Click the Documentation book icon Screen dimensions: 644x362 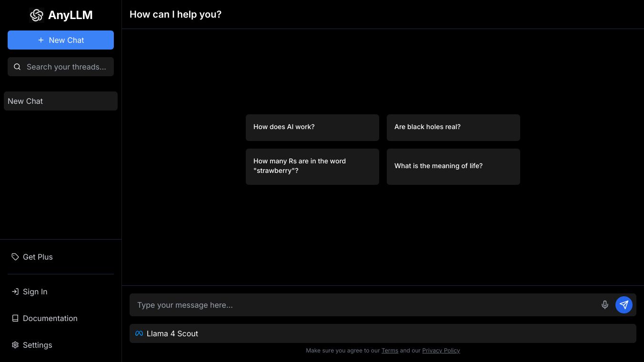(15, 318)
